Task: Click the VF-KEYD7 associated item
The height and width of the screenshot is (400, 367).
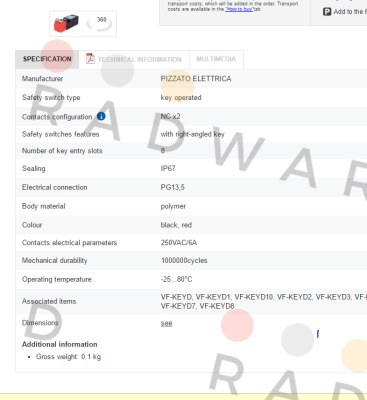Action: 178,306
